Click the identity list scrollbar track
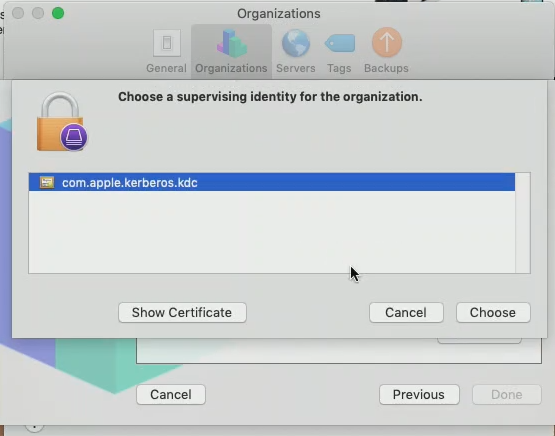Viewport: 555px width, 436px height. point(522,223)
